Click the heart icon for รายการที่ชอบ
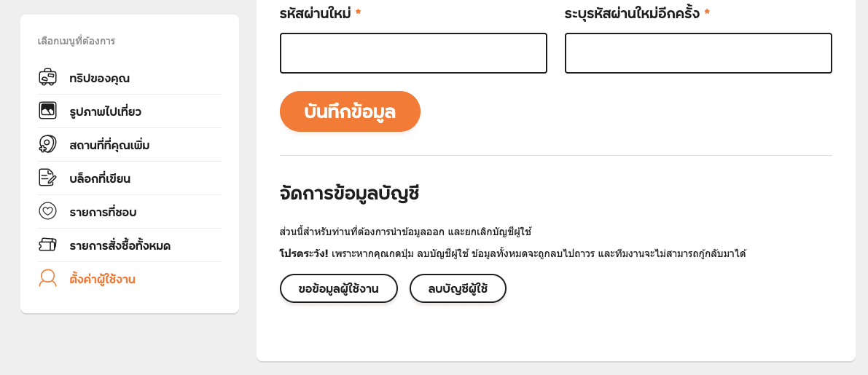 tap(47, 211)
